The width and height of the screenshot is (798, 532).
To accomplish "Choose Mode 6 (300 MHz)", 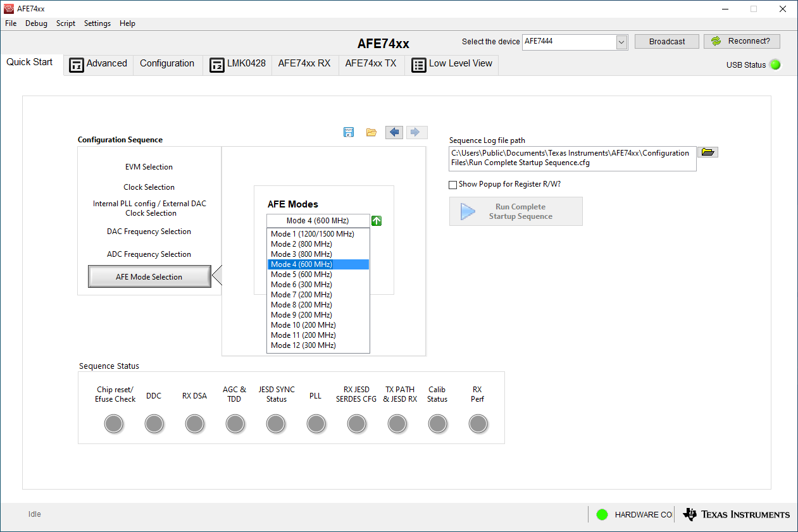I will pyautogui.click(x=318, y=285).
